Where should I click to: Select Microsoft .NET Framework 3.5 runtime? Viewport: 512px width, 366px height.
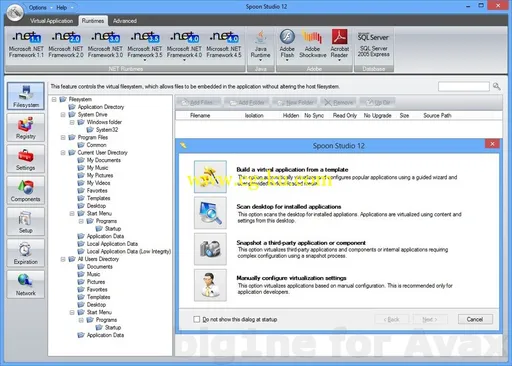[145, 44]
